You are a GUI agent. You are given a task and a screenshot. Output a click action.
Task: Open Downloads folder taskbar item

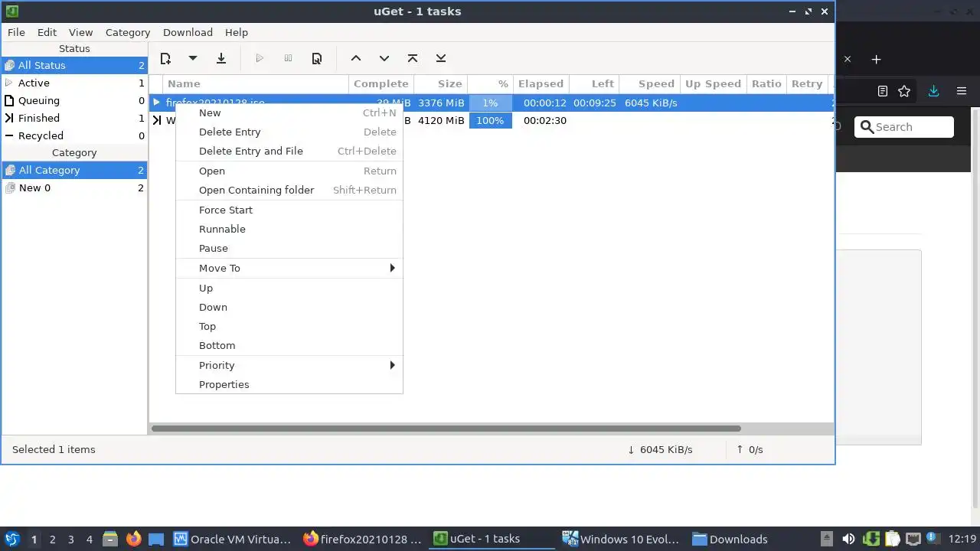(x=730, y=539)
